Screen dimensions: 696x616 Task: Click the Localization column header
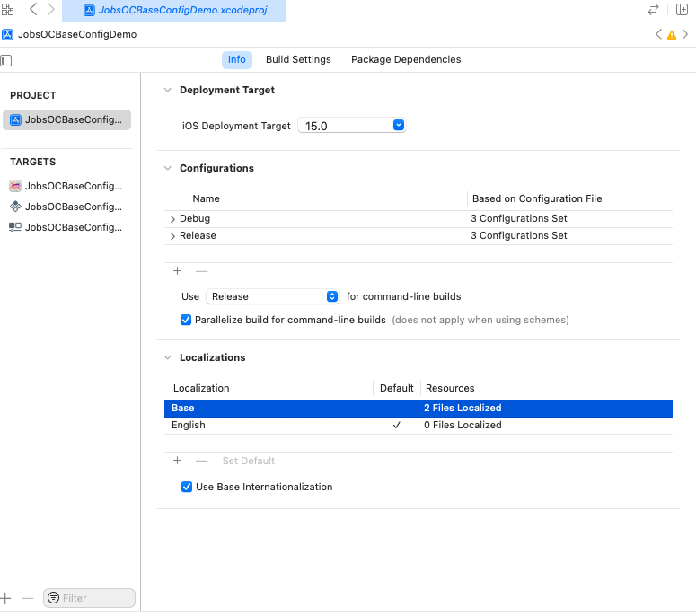(201, 388)
